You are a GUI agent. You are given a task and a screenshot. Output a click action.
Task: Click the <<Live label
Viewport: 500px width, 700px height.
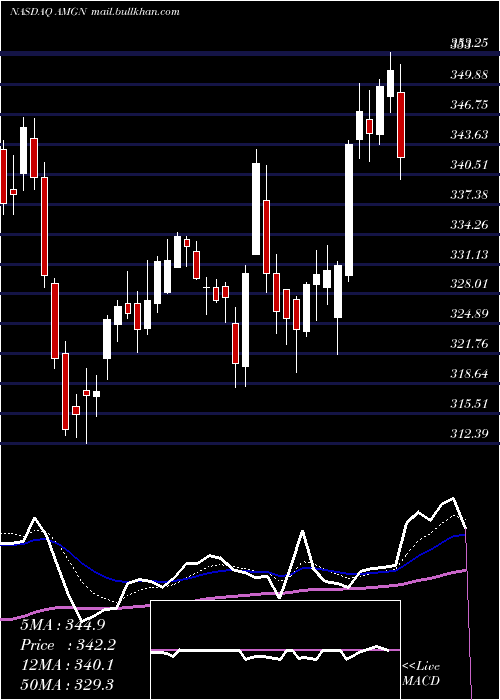tap(421, 667)
